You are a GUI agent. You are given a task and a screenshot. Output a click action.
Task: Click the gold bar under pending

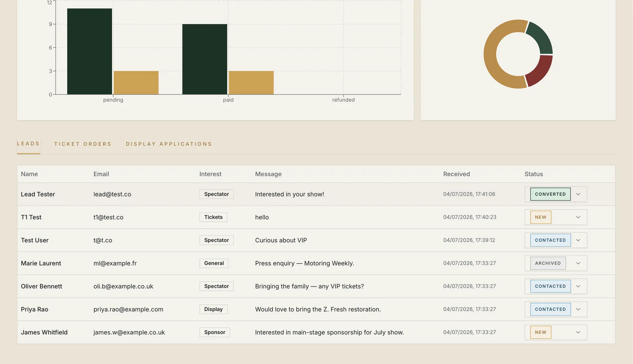pyautogui.click(x=136, y=83)
